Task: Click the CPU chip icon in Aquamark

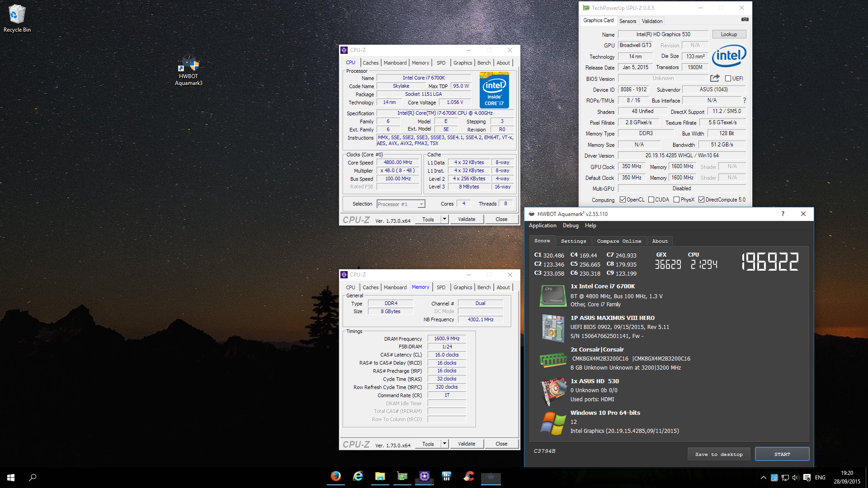Action: tap(553, 296)
